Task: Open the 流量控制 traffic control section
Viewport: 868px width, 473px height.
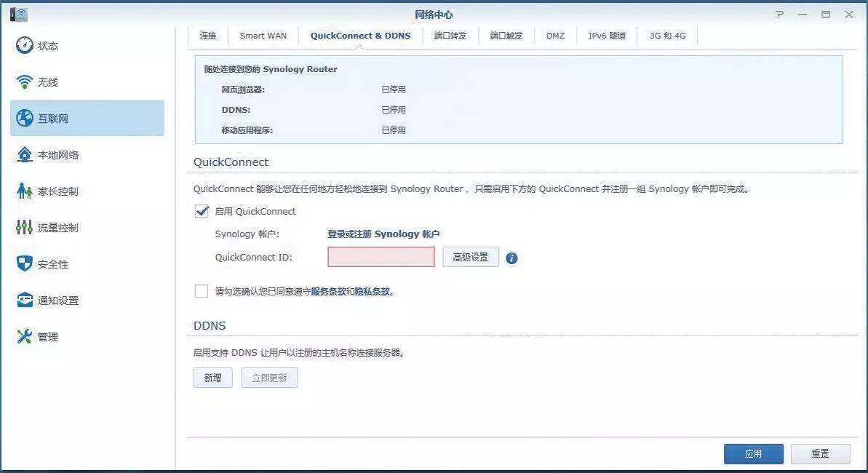Action: pyautogui.click(x=87, y=227)
